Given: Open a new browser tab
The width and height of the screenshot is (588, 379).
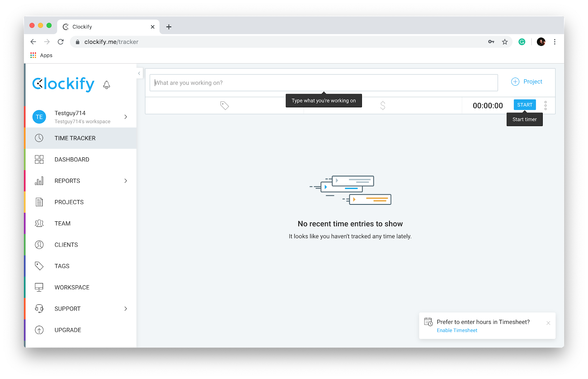Looking at the screenshot, I should (169, 27).
